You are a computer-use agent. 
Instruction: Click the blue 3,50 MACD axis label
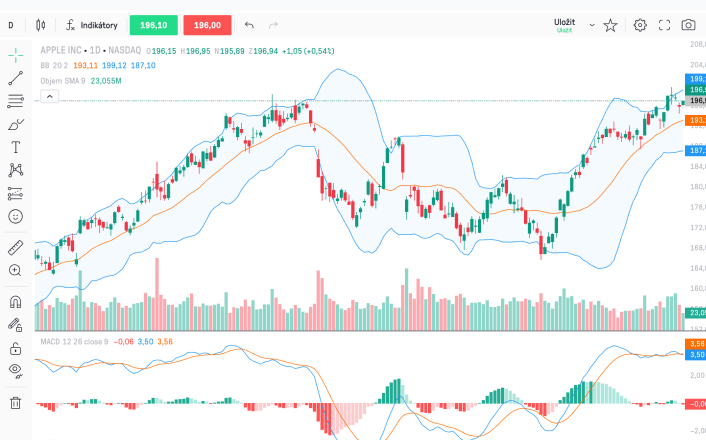click(x=695, y=355)
